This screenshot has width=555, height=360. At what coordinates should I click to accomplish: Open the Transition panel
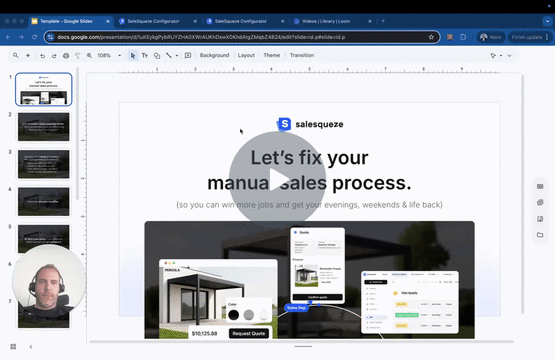pyautogui.click(x=302, y=55)
